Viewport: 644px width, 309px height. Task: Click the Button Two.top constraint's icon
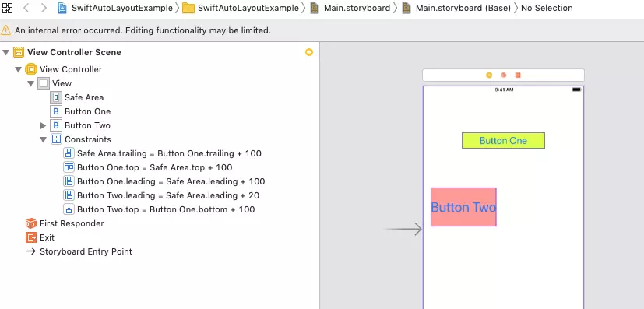point(69,209)
